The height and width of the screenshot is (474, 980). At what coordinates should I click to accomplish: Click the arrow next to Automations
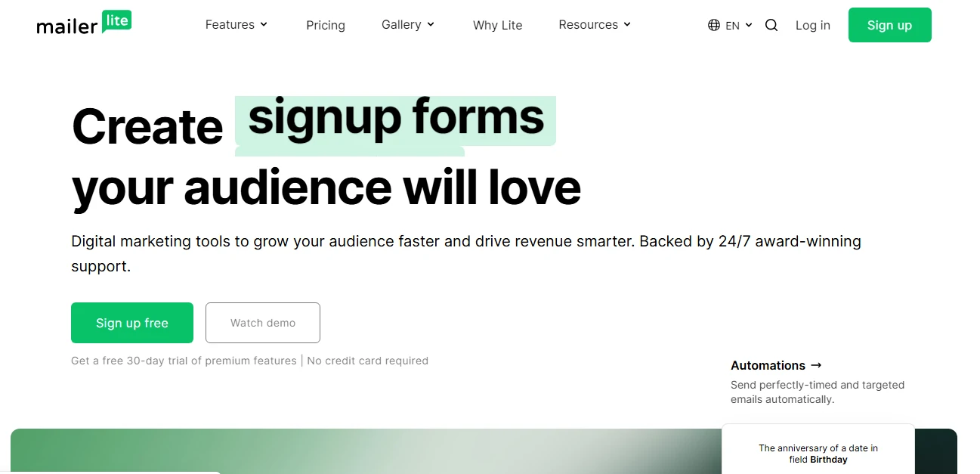pos(815,365)
